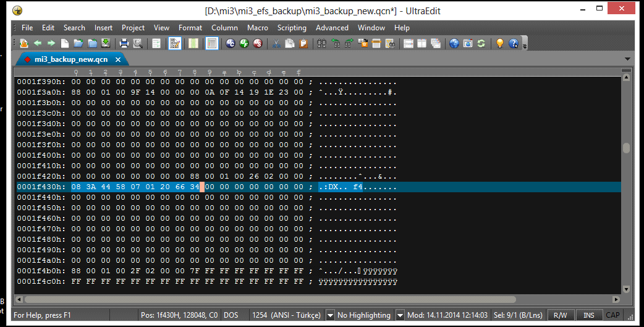Click the Paste clipboard icon

point(303,43)
